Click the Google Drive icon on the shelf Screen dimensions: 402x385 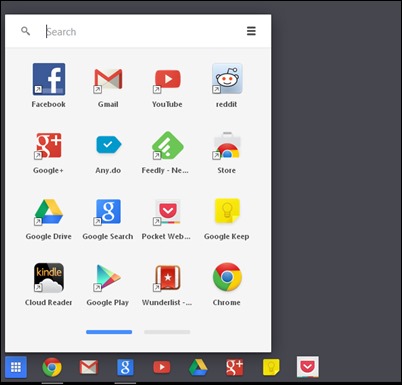click(x=198, y=367)
